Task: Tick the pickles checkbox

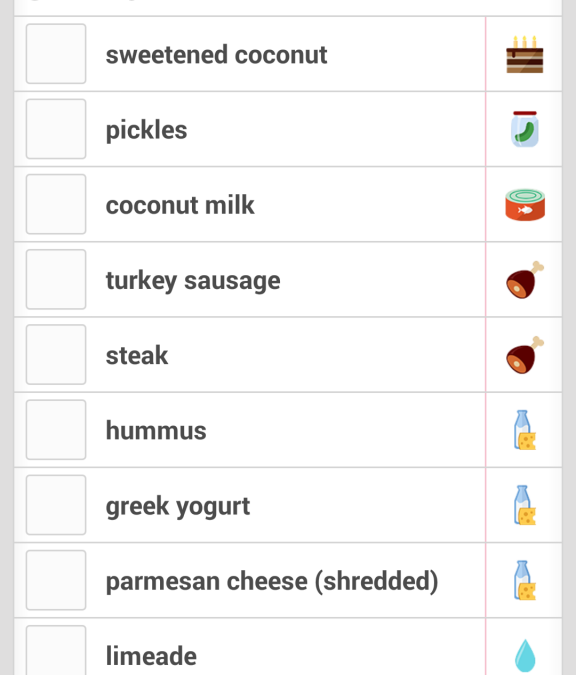Action: (56, 129)
